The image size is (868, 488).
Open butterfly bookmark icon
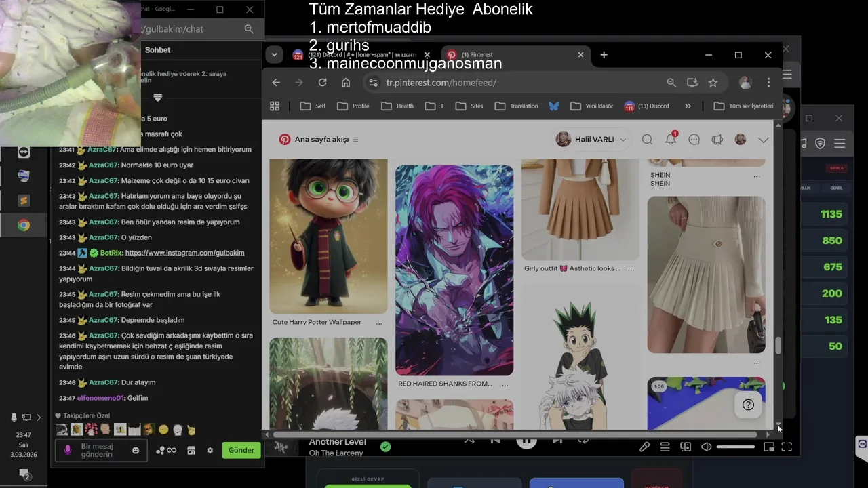(x=554, y=106)
